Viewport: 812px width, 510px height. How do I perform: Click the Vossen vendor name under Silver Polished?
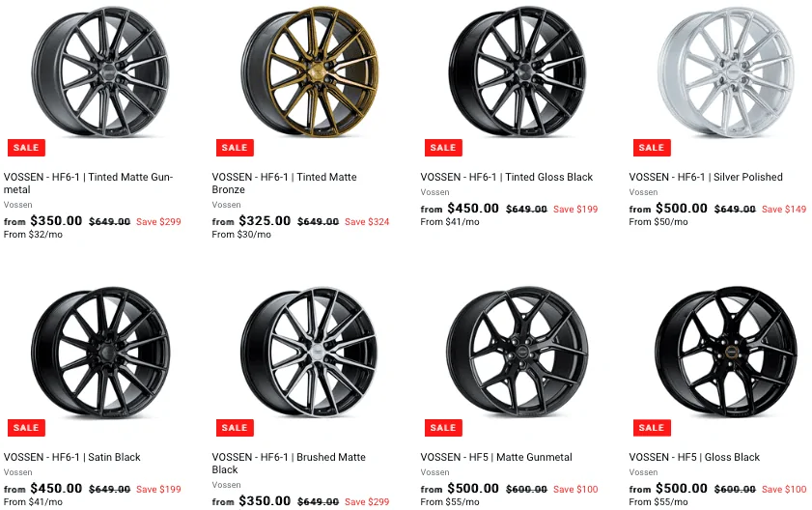(643, 192)
